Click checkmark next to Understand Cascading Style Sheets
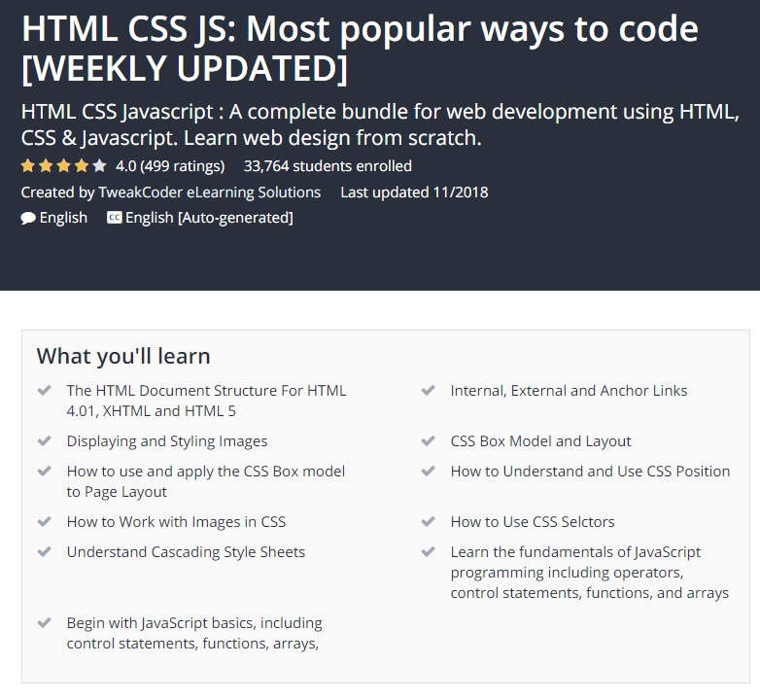This screenshot has height=700, width=760. pos(45,551)
